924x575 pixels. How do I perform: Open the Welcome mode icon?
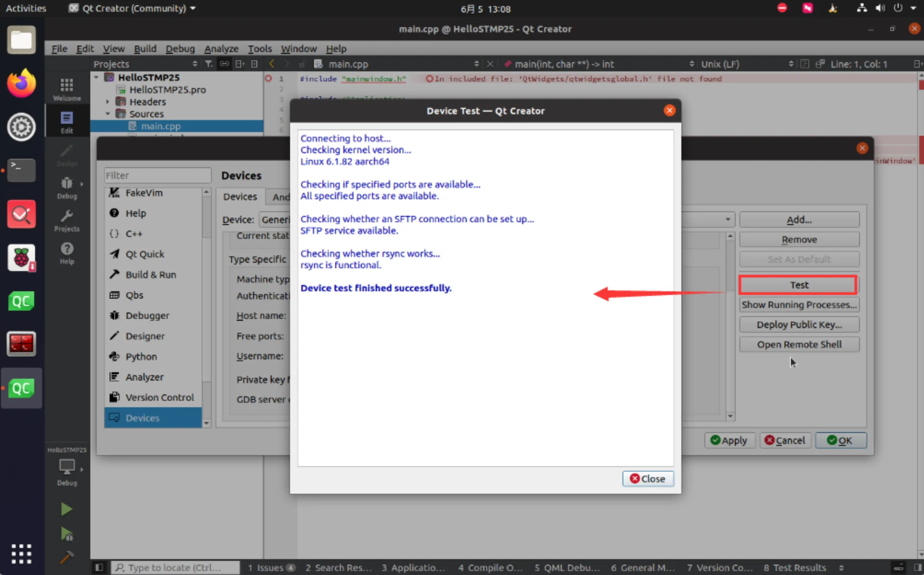(x=67, y=89)
